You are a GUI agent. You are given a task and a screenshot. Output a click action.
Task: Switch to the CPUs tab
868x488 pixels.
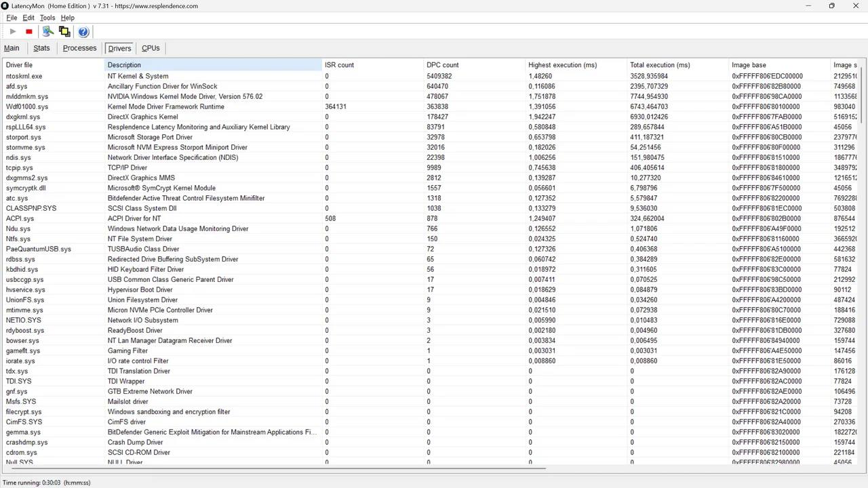coord(151,48)
